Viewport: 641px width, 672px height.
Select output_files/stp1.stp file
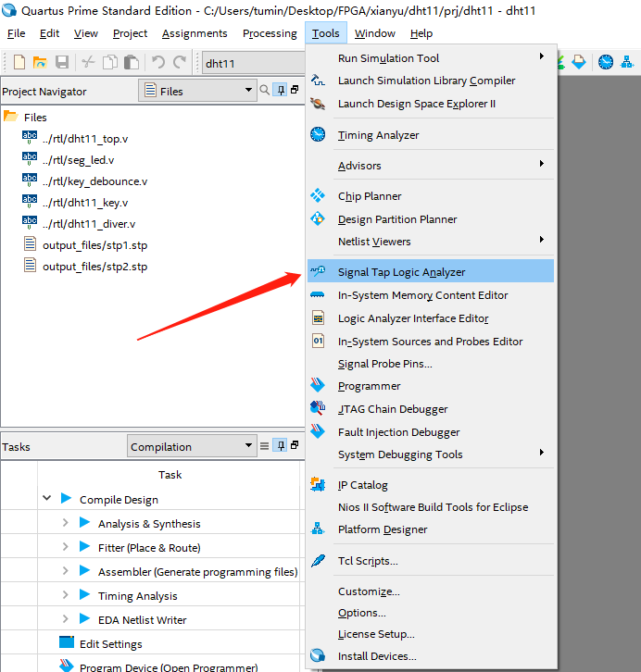point(94,245)
